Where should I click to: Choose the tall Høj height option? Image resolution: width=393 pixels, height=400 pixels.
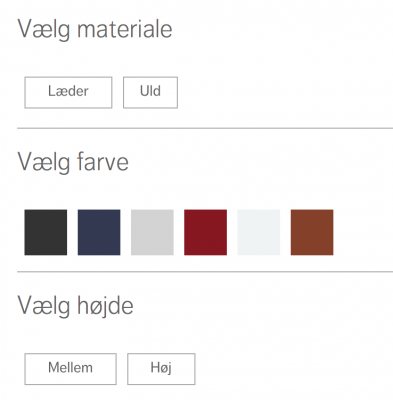[161, 369]
